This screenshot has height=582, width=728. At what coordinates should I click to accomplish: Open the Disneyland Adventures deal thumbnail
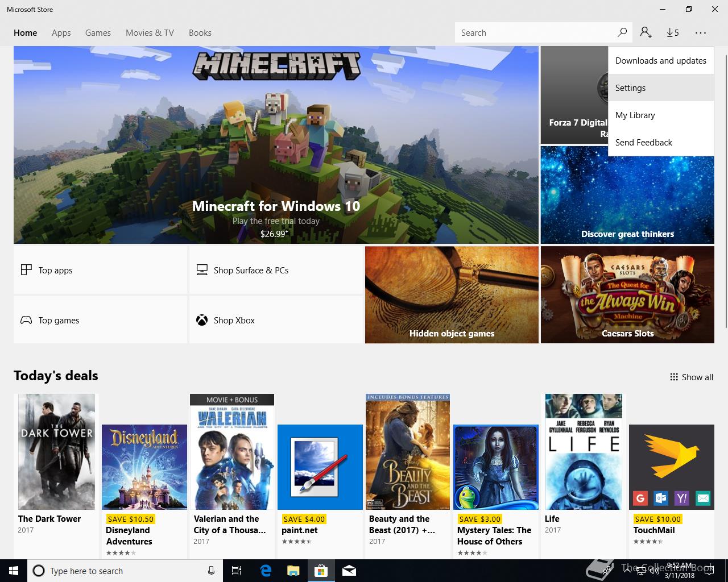[144, 467]
